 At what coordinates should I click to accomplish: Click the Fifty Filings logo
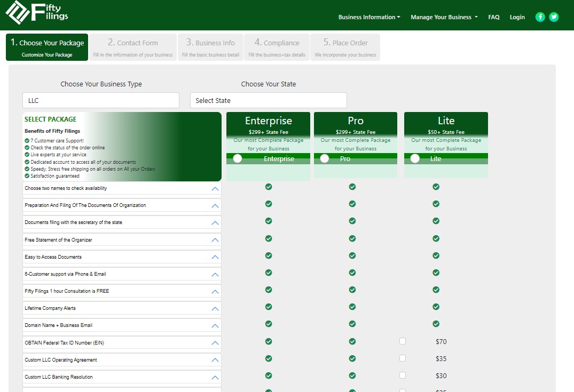pos(37,13)
